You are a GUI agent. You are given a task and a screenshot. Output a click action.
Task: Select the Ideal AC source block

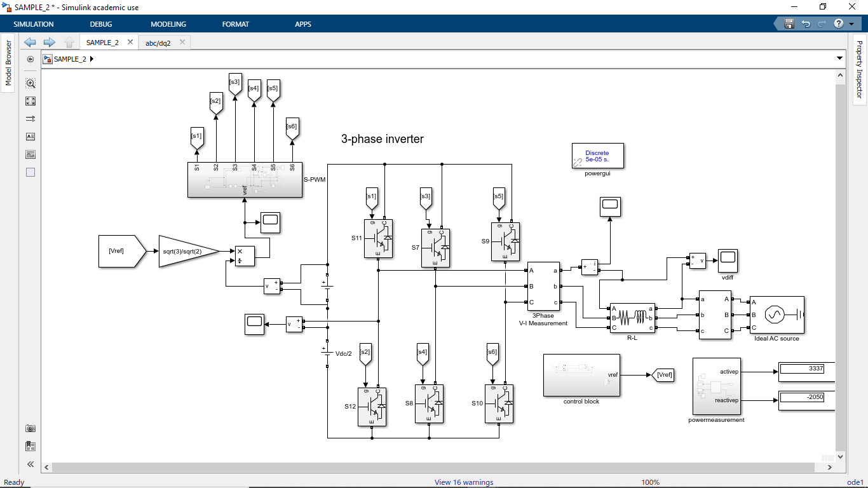pos(776,315)
